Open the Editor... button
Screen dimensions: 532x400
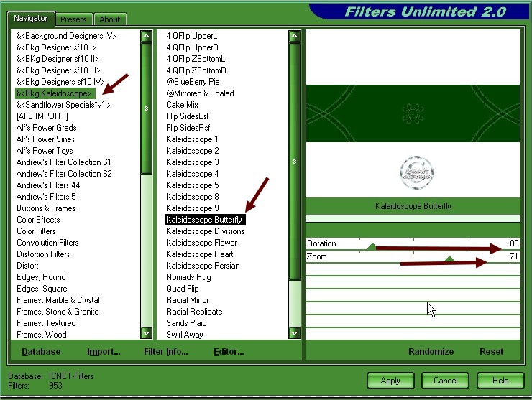pyautogui.click(x=229, y=352)
